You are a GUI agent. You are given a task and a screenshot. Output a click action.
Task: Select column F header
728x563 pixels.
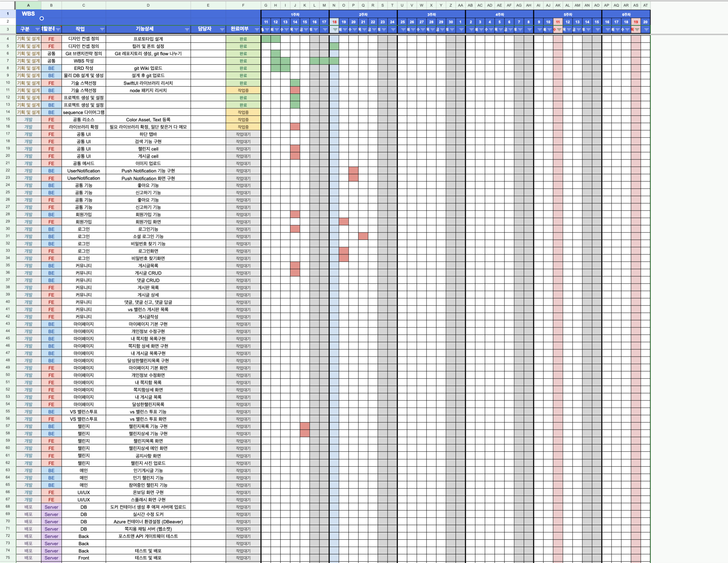243,5
